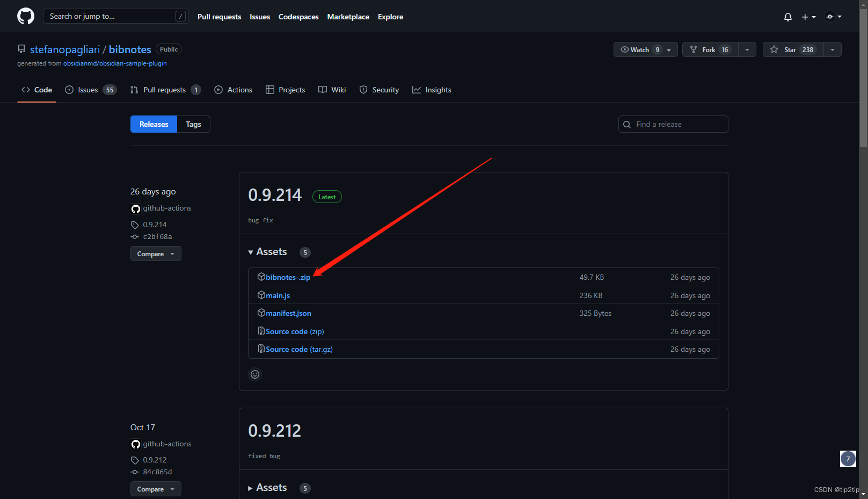868x499 pixels.
Task: Open commit c2bf68a
Action: point(157,237)
